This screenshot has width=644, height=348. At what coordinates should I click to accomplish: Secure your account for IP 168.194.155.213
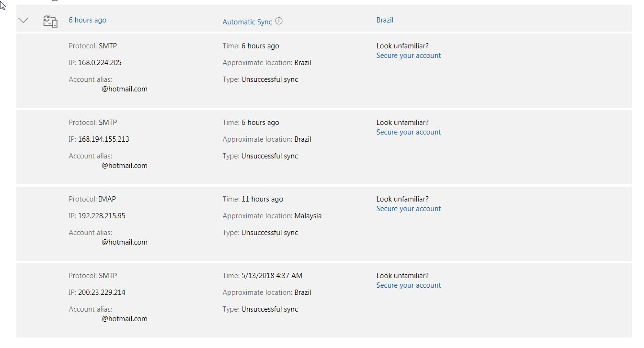(x=408, y=132)
